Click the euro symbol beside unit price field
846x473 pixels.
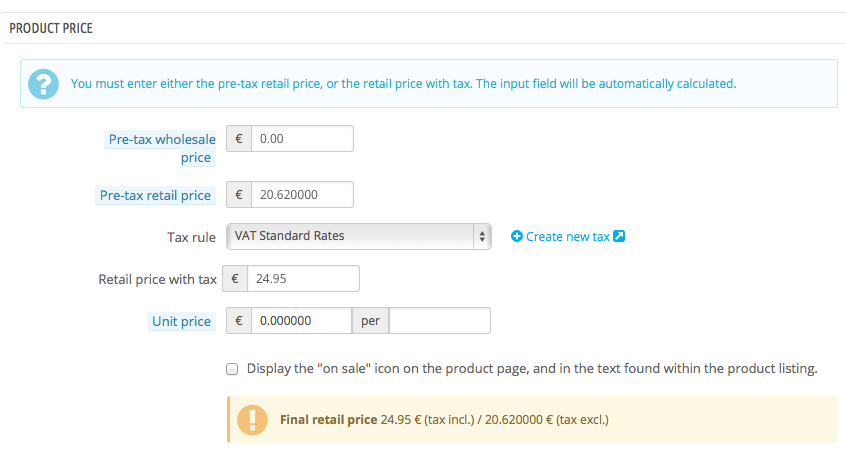point(239,321)
